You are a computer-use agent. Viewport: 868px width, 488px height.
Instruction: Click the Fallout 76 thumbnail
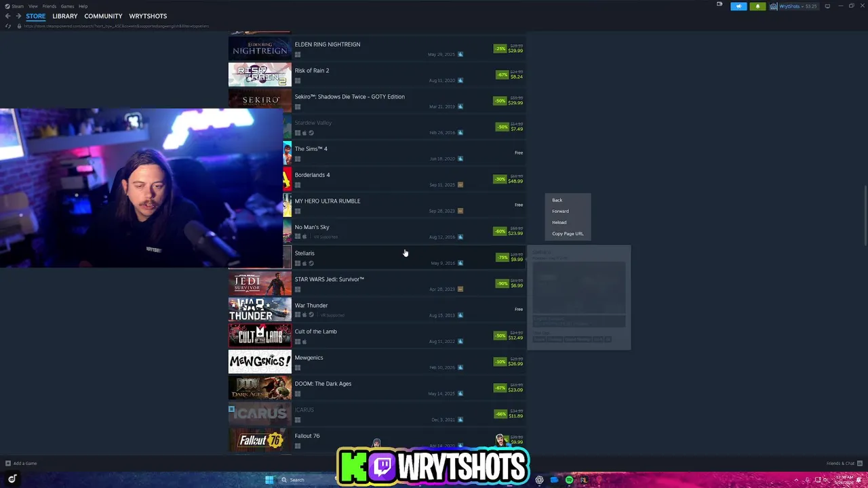click(x=260, y=440)
